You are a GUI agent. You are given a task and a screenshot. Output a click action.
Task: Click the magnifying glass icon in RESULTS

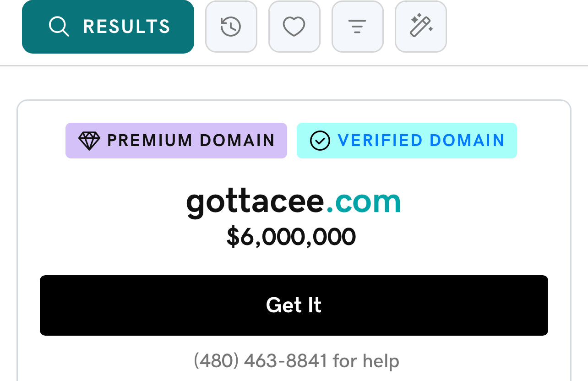point(59,27)
